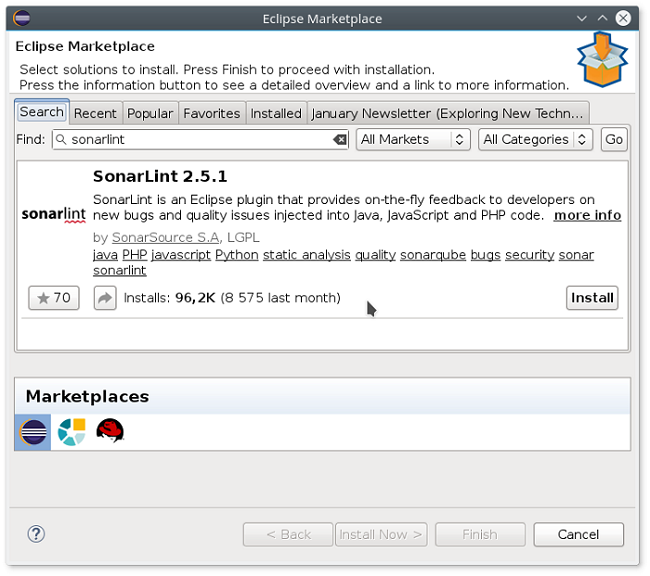Click the Python tag link

(237, 255)
